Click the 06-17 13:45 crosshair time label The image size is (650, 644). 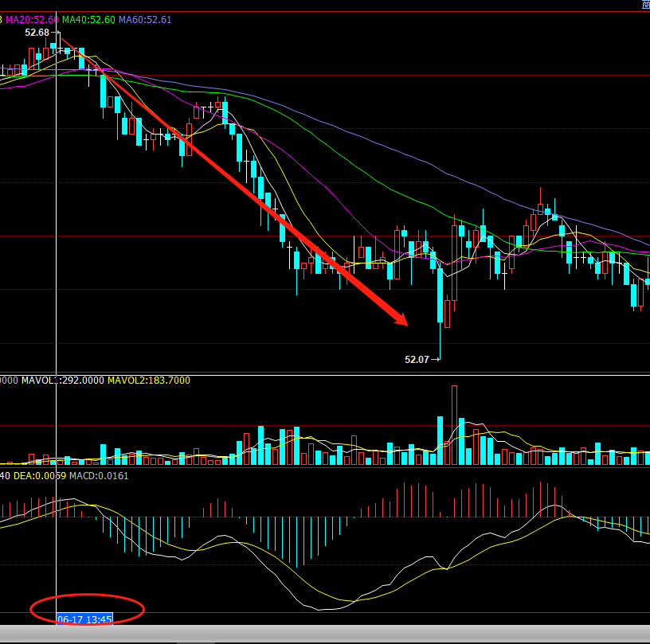(x=84, y=619)
